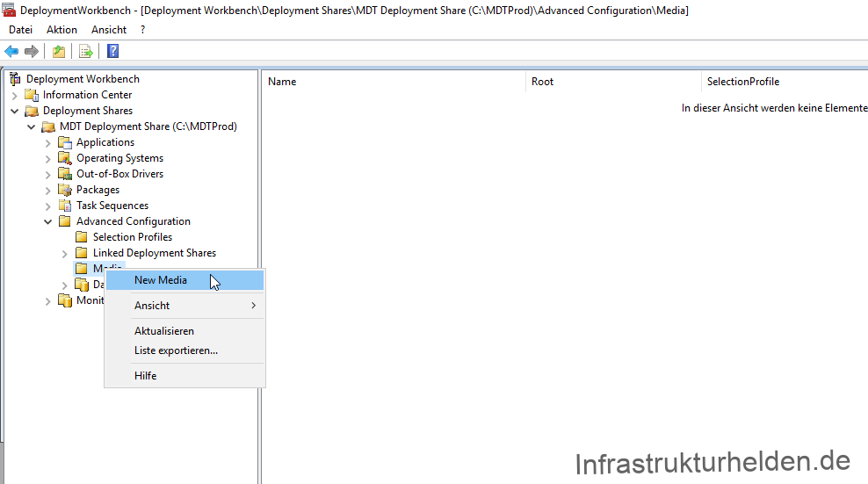Expand the Packages node

(48, 190)
